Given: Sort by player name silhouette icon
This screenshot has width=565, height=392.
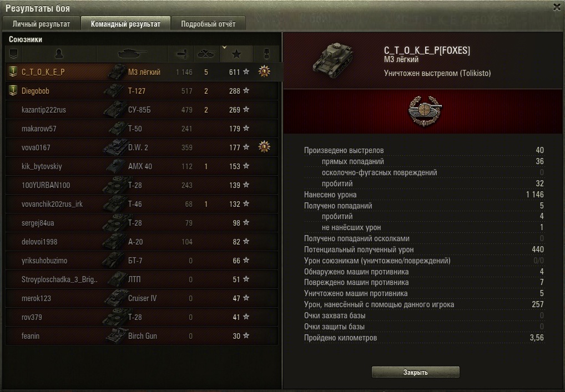Looking at the screenshot, I should click(x=59, y=54).
